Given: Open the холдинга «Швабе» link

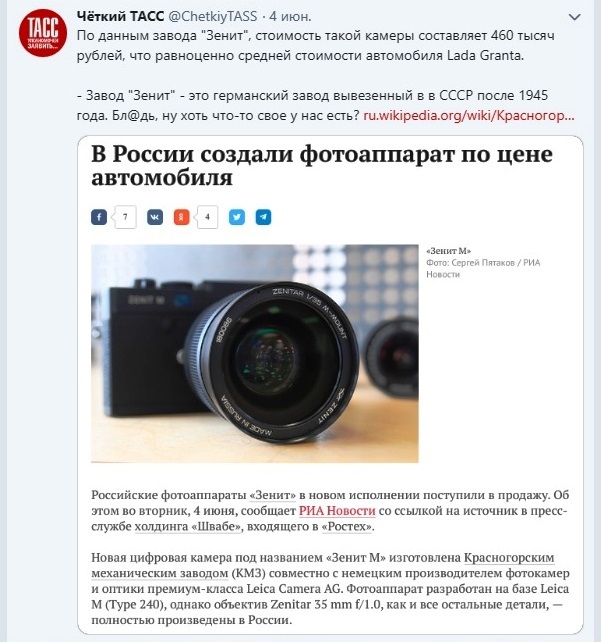Looking at the screenshot, I should 188,526.
